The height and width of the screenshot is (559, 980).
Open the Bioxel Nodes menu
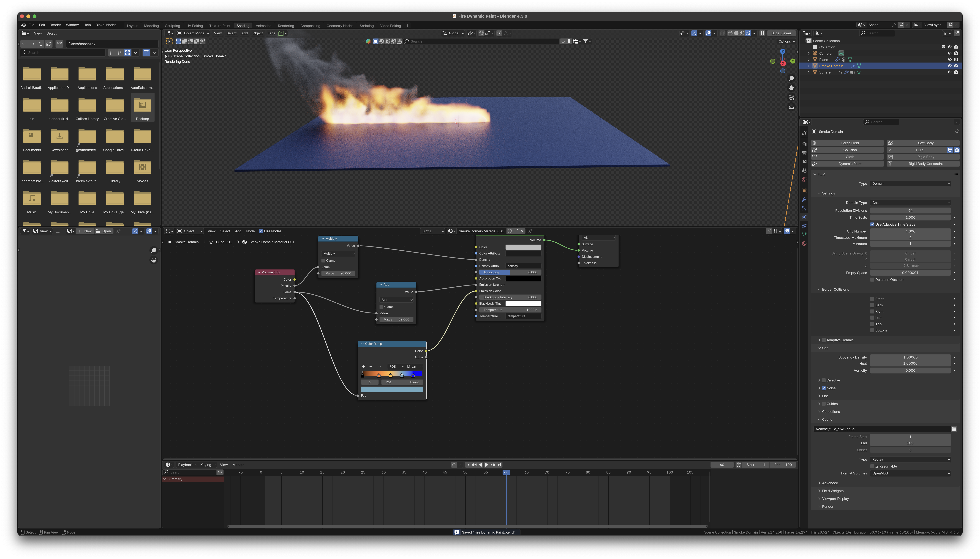click(106, 25)
